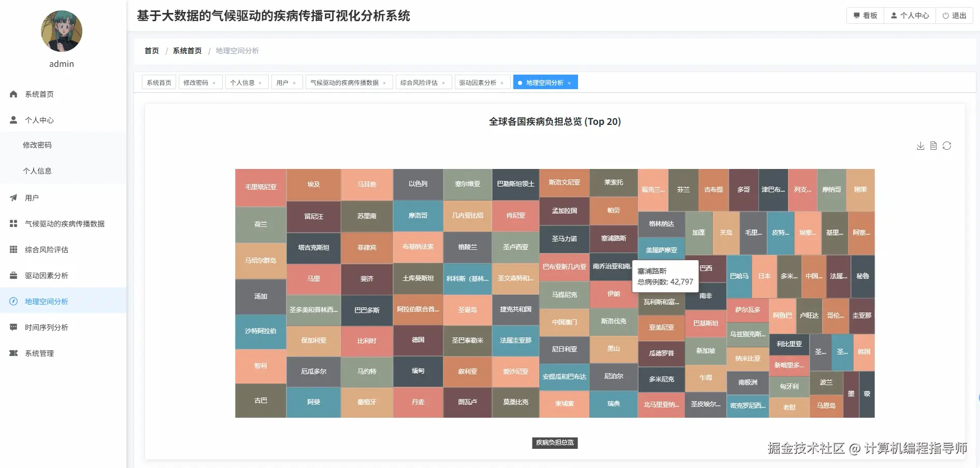
Task: Click the table icon beside 综合风险评估
Action: 13,250
